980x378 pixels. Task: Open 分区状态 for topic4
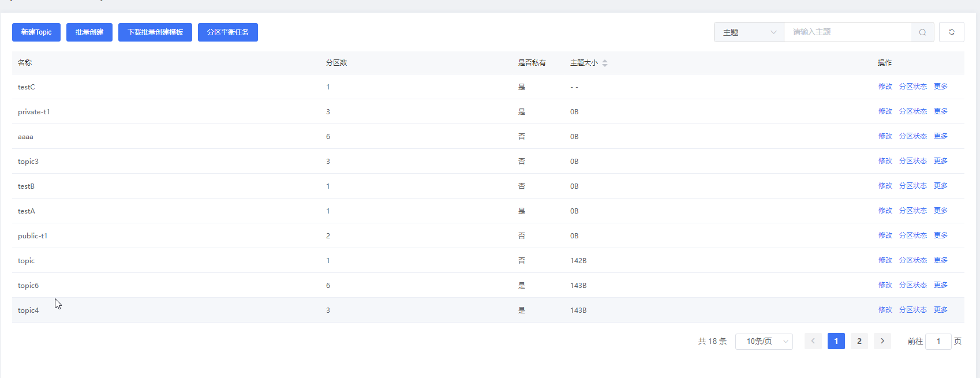click(913, 310)
